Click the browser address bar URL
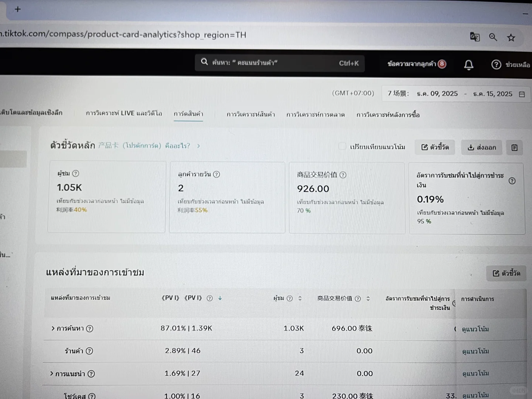 (123, 35)
